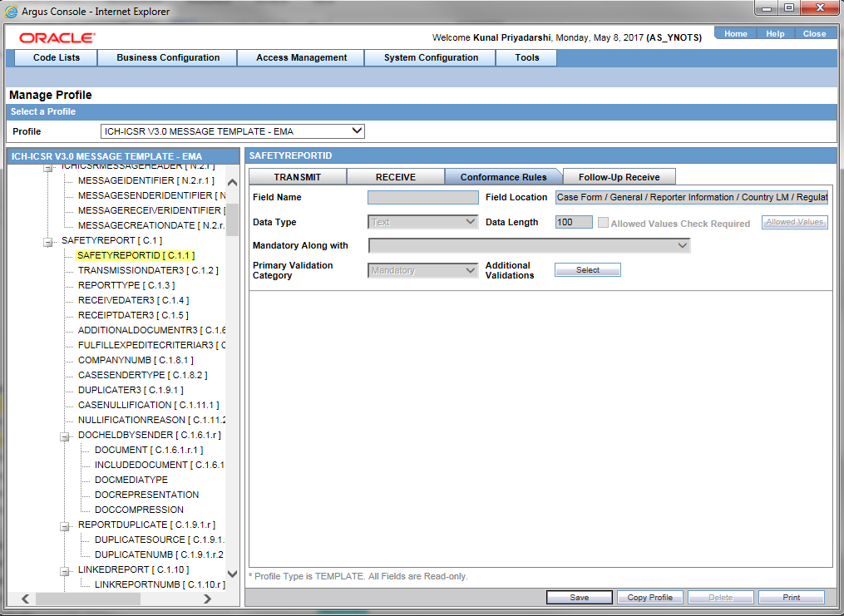Select TRANSMISSIONDATER3 [ C.1.2 ] item

pyautogui.click(x=148, y=271)
